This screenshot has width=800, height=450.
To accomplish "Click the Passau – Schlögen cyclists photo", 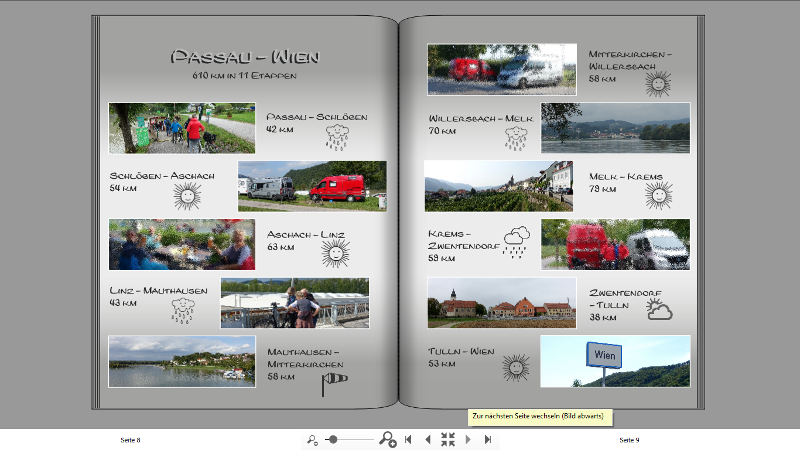I will point(182,128).
